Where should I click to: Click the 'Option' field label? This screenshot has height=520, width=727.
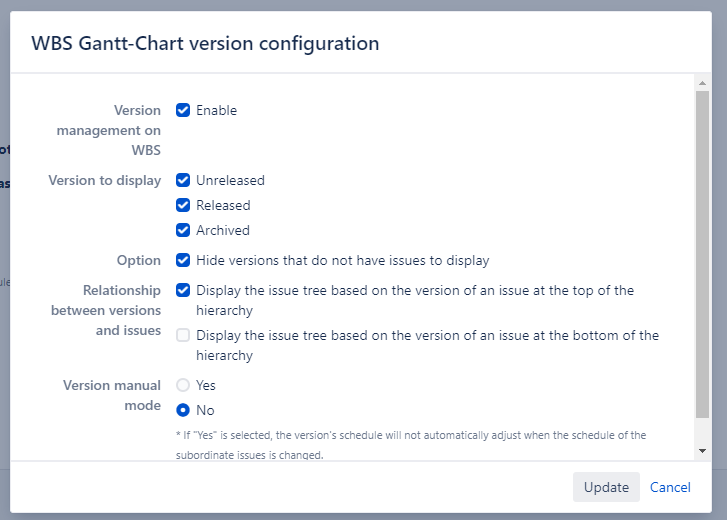(138, 260)
